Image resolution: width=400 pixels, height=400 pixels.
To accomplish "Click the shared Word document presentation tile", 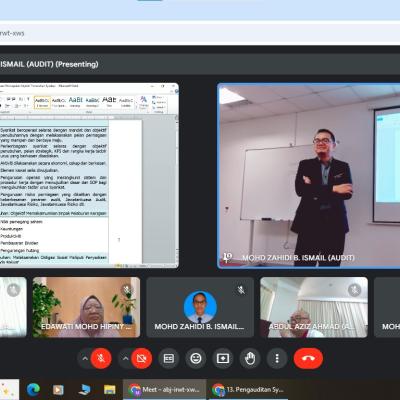I will click(x=89, y=175).
